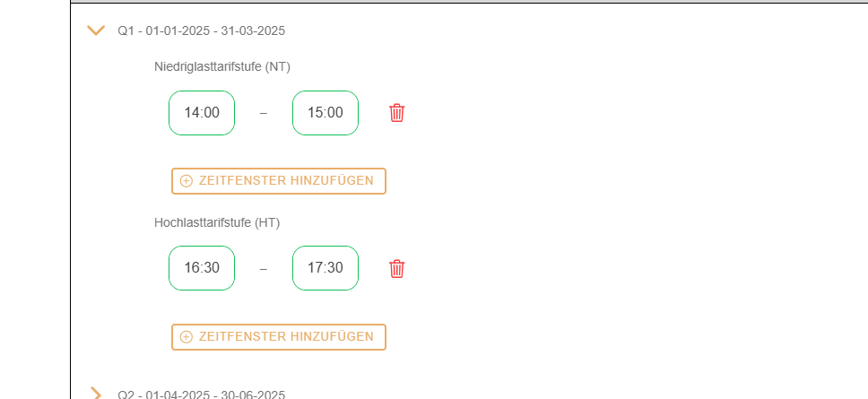
Task: Click the plus icon in NT Zeitfenster button
Action: [187, 181]
